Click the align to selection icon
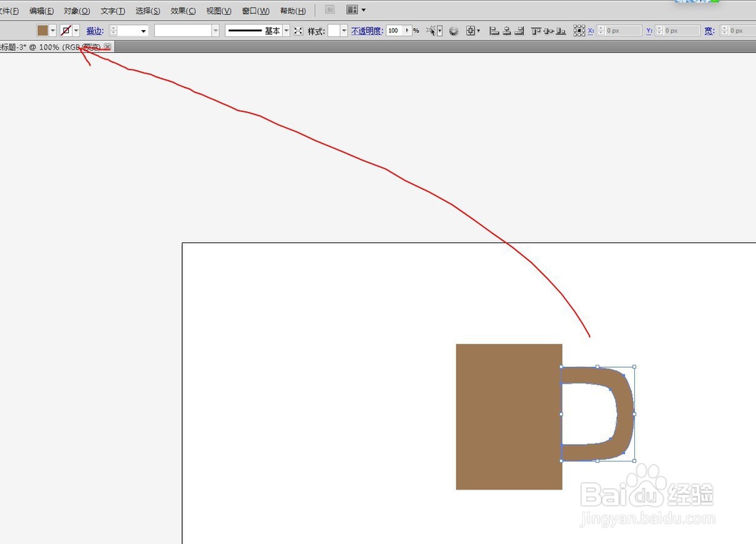 [470, 31]
